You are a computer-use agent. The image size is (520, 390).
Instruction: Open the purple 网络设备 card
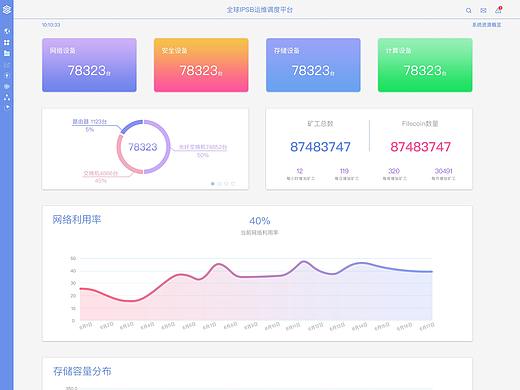pos(89,65)
